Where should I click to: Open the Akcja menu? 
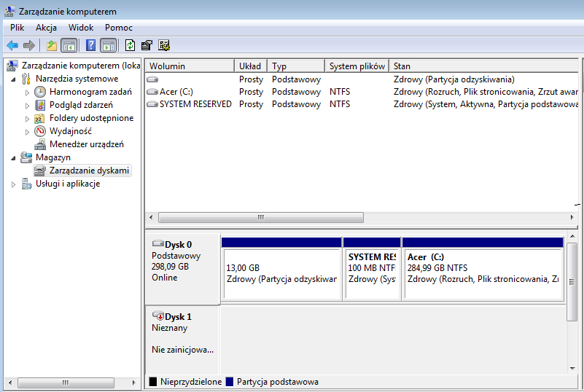coord(46,28)
